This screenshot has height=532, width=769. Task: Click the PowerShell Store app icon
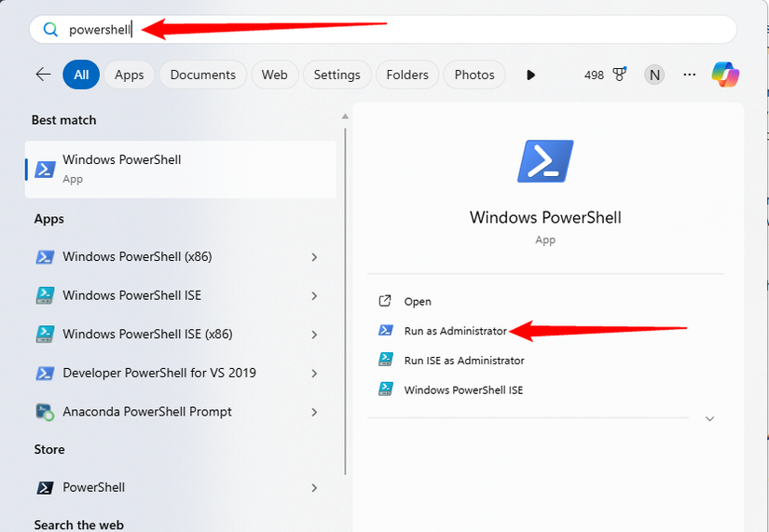(x=45, y=487)
